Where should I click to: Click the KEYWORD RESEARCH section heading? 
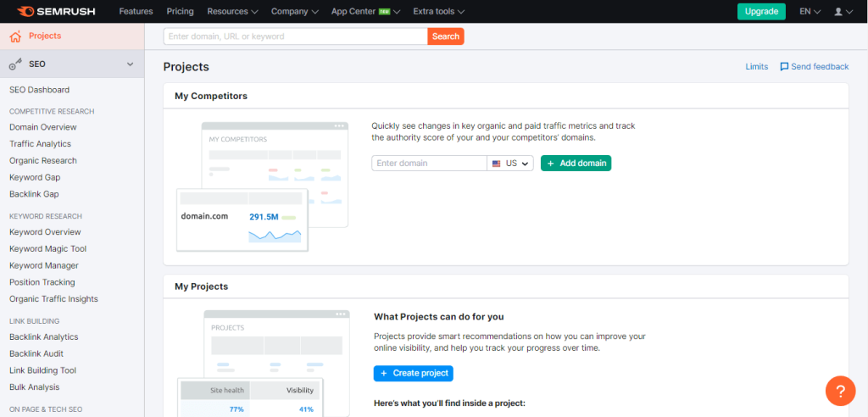coord(46,216)
